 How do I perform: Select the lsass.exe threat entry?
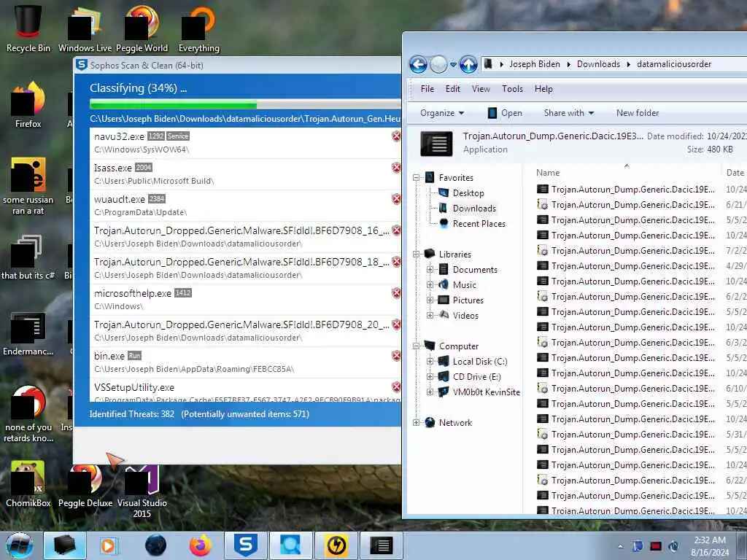(245, 174)
